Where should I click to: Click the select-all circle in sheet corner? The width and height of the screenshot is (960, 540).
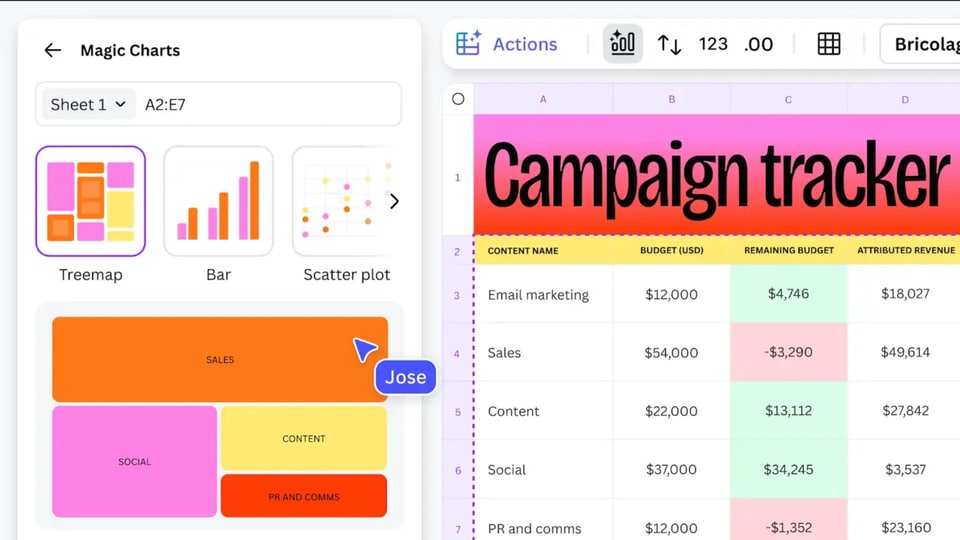(x=458, y=99)
